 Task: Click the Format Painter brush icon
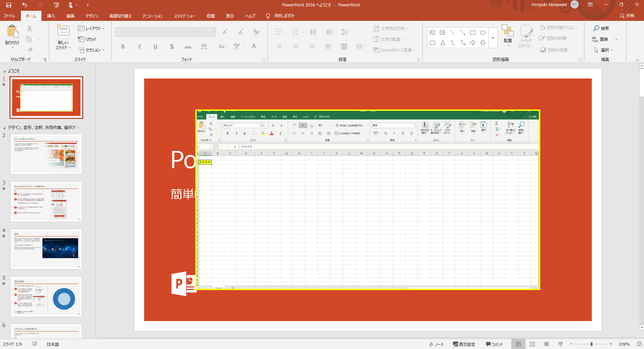click(30, 50)
